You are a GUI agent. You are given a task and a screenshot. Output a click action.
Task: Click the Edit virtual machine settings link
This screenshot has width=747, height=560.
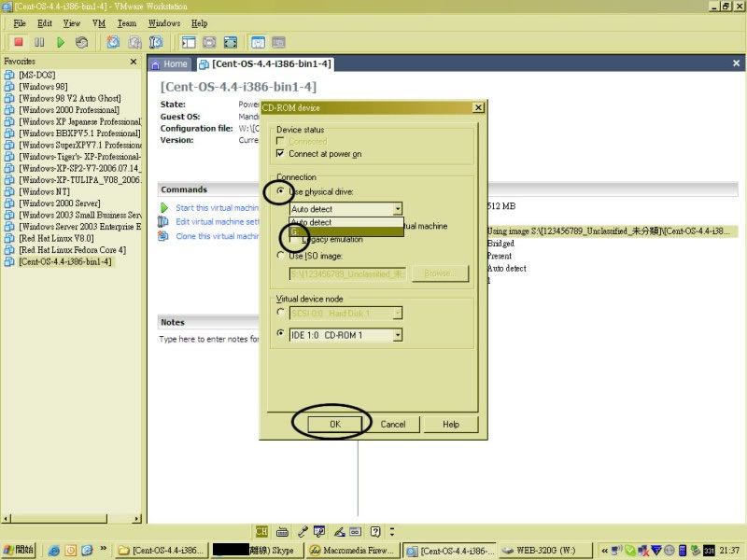click(218, 221)
